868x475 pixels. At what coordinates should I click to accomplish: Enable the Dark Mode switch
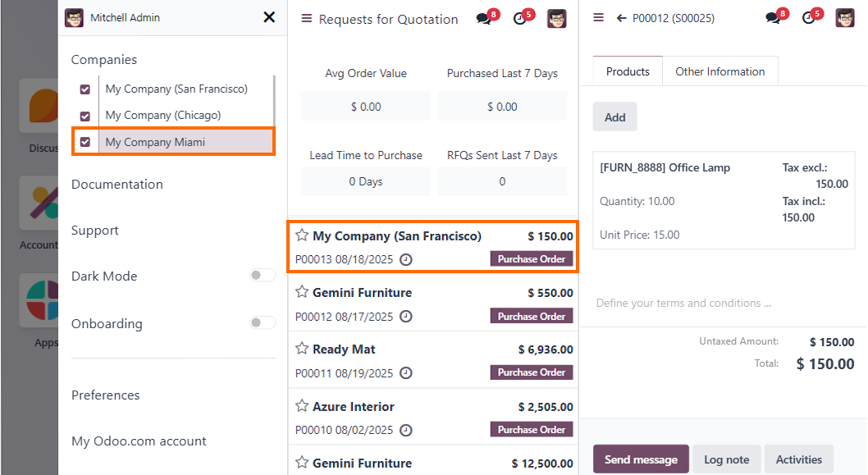tap(263, 276)
